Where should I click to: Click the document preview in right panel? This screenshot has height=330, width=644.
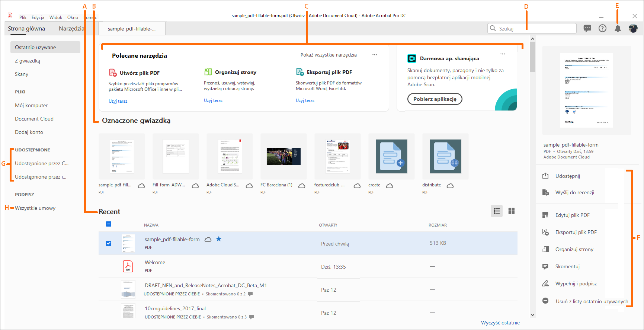587,90
